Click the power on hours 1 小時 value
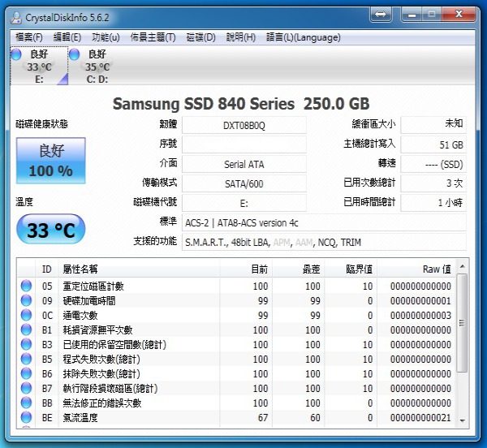 [x=433, y=204]
